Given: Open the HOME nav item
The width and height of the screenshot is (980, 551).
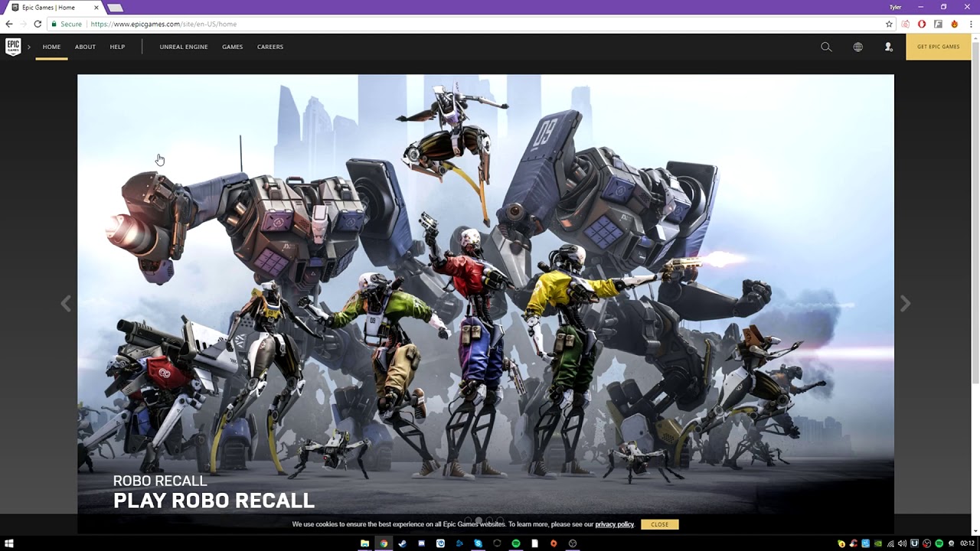Looking at the screenshot, I should pyautogui.click(x=51, y=47).
